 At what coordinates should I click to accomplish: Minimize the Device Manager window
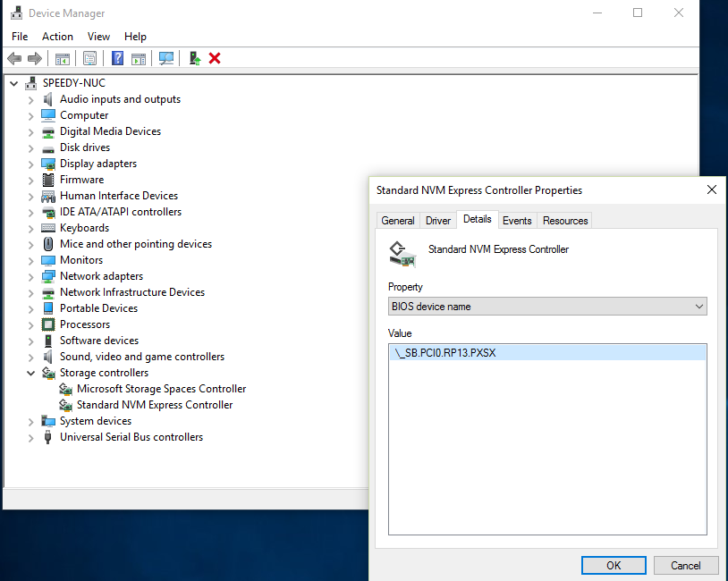[x=597, y=13]
